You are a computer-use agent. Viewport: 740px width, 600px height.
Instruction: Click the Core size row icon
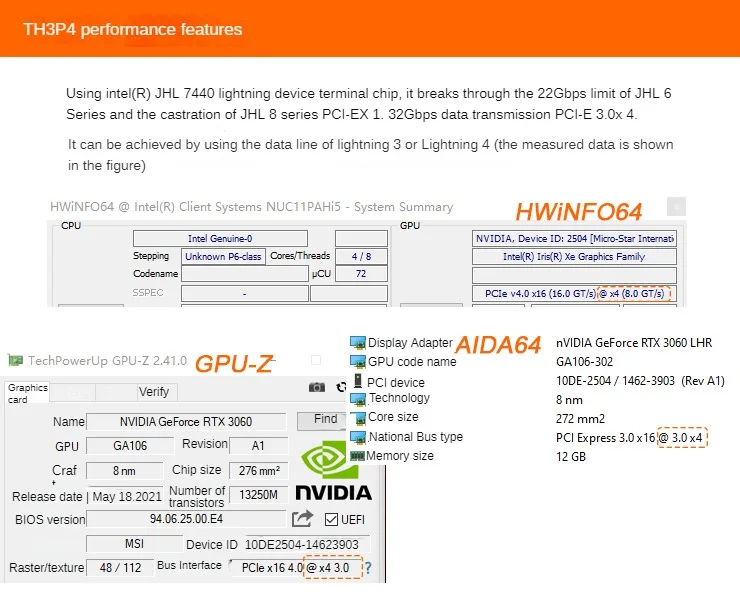pos(359,418)
